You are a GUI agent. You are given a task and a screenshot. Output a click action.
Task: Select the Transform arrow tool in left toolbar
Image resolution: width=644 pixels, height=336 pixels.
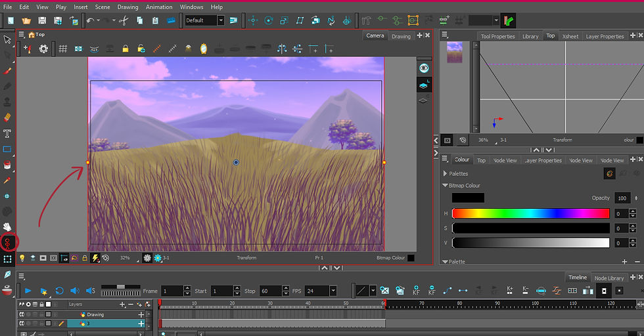7,39
